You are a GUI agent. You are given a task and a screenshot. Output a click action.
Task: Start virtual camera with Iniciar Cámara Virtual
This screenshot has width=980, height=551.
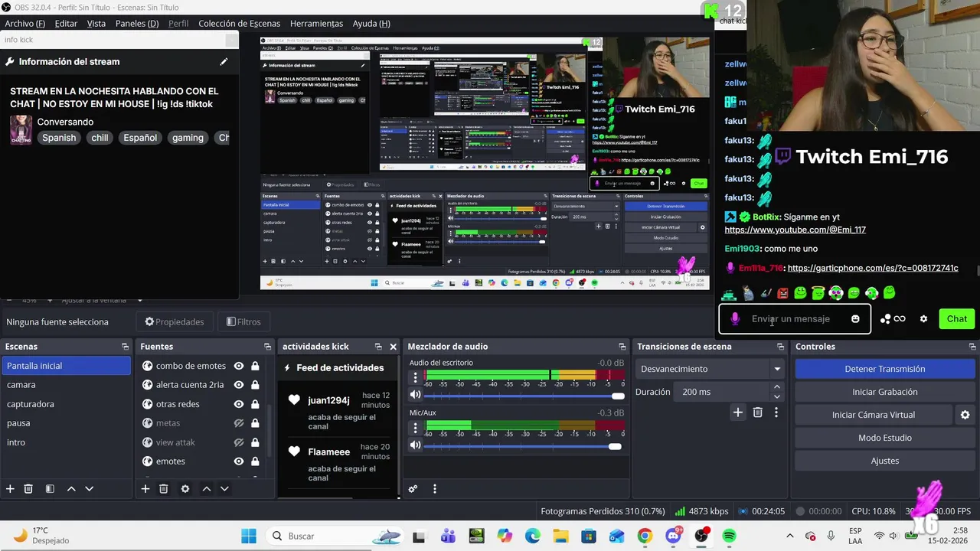coord(874,415)
